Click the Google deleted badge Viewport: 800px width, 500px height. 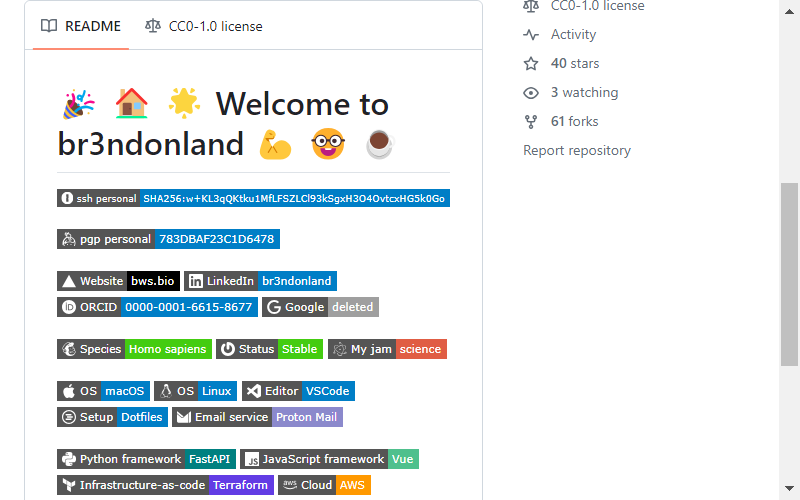point(320,307)
